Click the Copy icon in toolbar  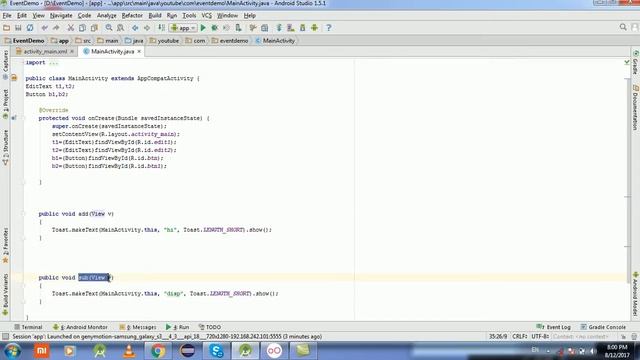[82, 28]
